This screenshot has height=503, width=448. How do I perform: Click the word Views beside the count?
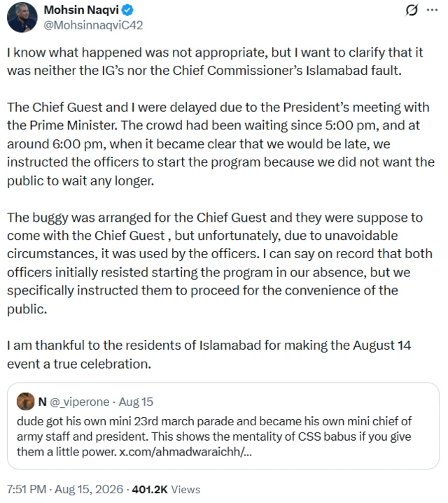(185, 490)
